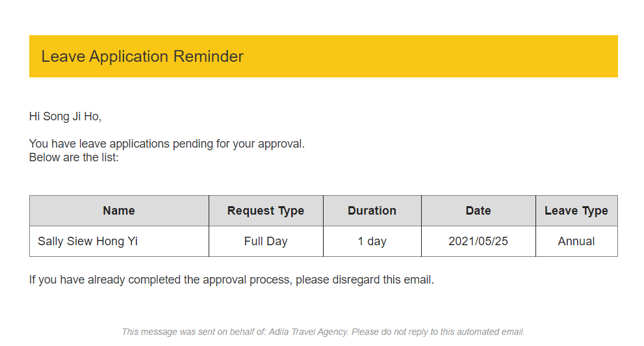Select the Request Type column header

[266, 211]
